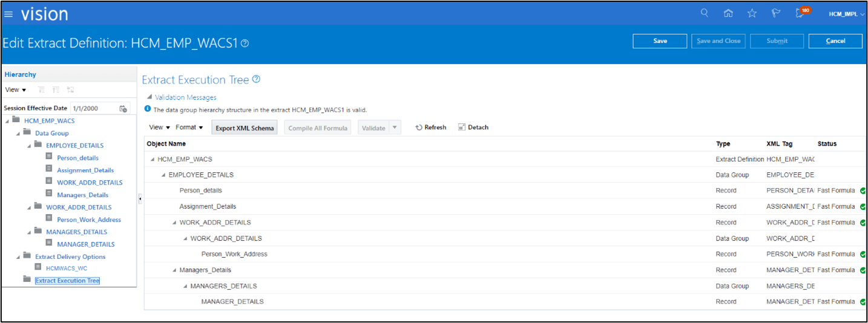Click Save and Close button
Image resolution: width=868 pixels, height=323 pixels.
pos(718,41)
